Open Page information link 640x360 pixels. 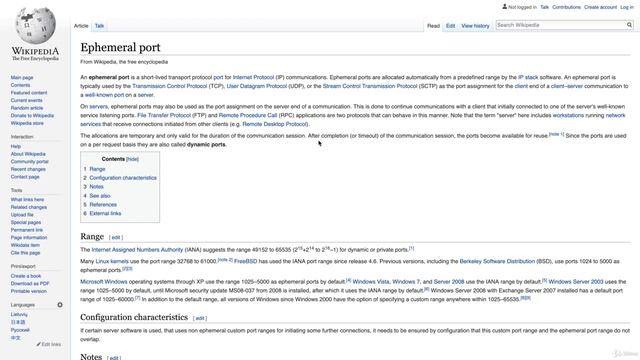[x=29, y=238]
